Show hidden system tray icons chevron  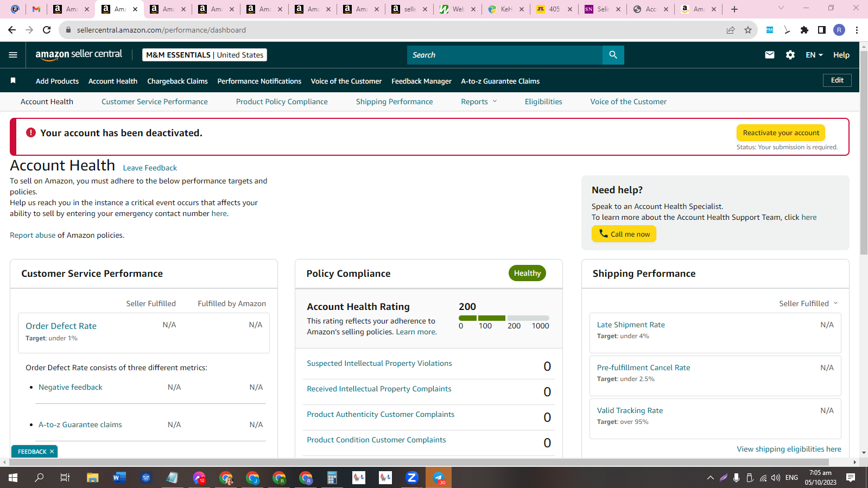(x=710, y=478)
